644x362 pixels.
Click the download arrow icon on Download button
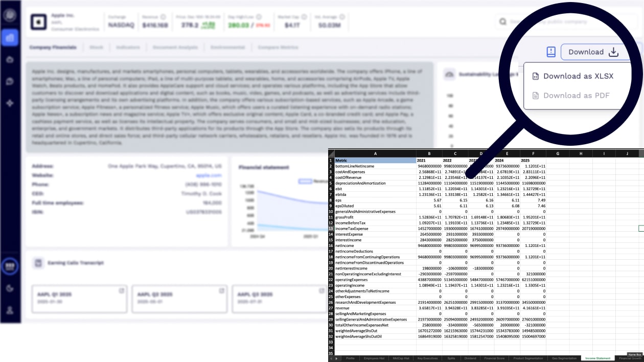613,52
